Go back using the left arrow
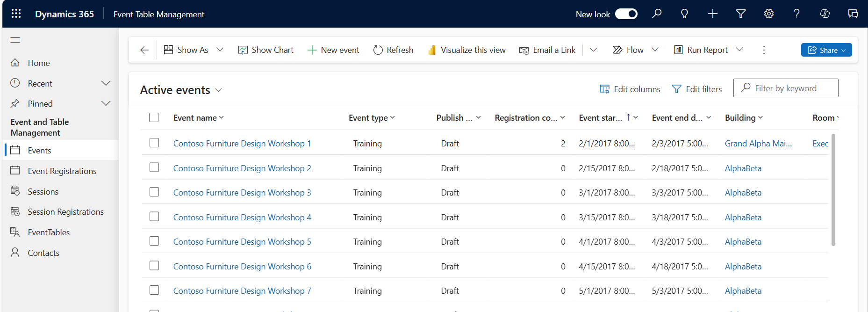This screenshot has width=868, height=312. pyautogui.click(x=144, y=50)
